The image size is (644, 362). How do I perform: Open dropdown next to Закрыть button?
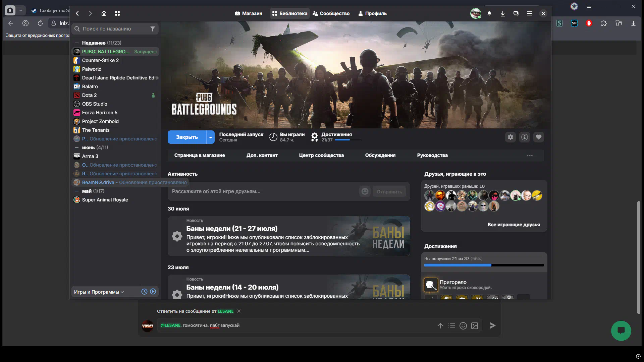click(x=210, y=137)
